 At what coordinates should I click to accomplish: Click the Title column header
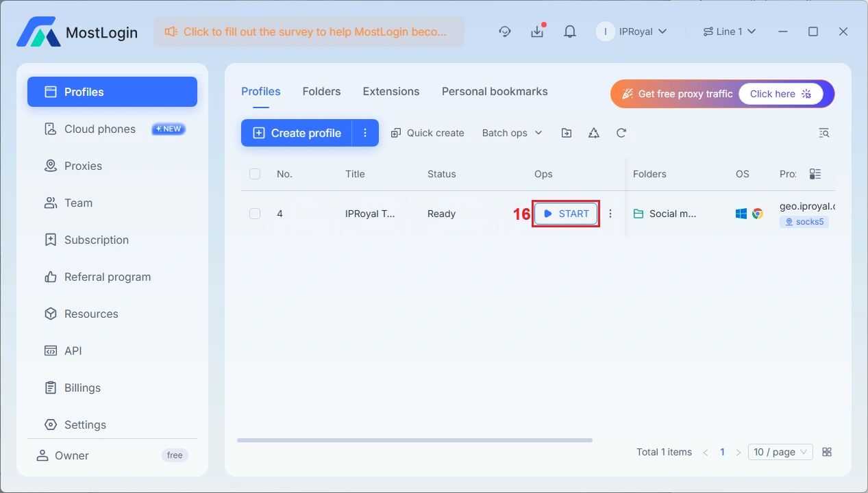pos(355,174)
